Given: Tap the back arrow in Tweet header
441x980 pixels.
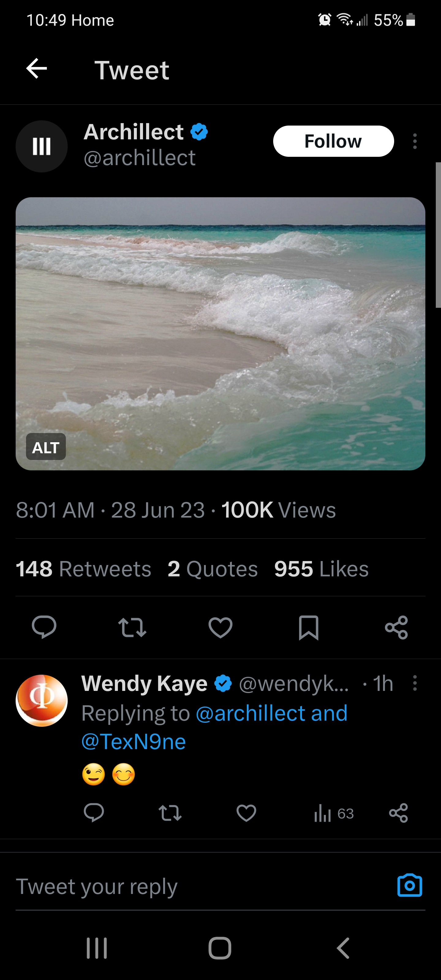Looking at the screenshot, I should click(x=36, y=69).
